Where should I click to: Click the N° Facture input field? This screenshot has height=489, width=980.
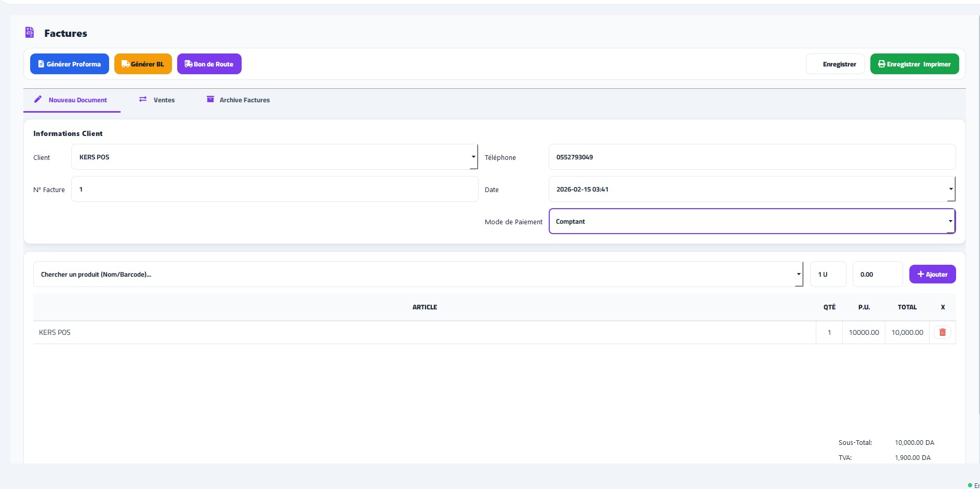274,189
